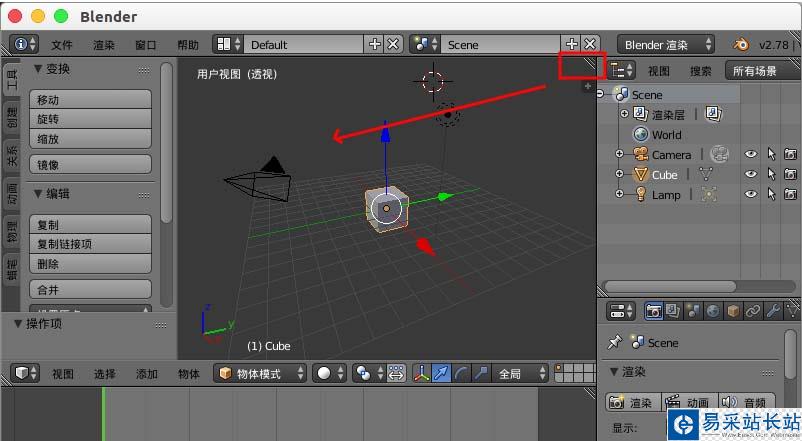
Task: Click the camera data icon next to Camera
Action: tap(719, 154)
